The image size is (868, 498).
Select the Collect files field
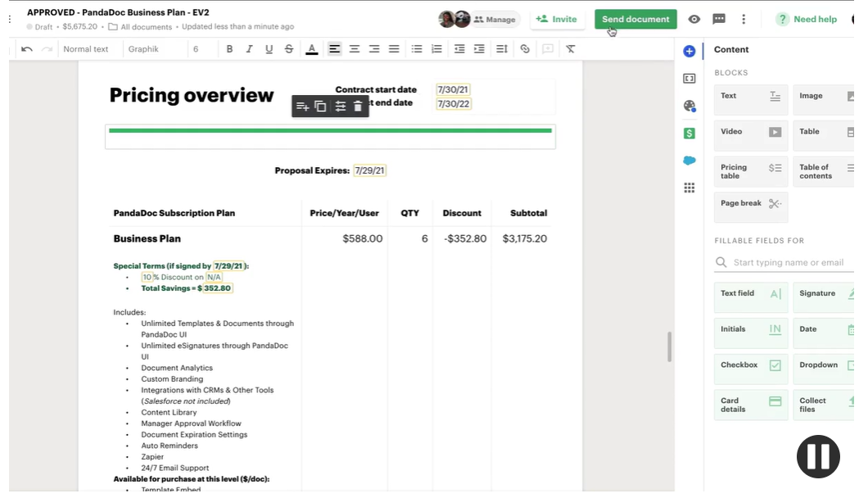(824, 405)
